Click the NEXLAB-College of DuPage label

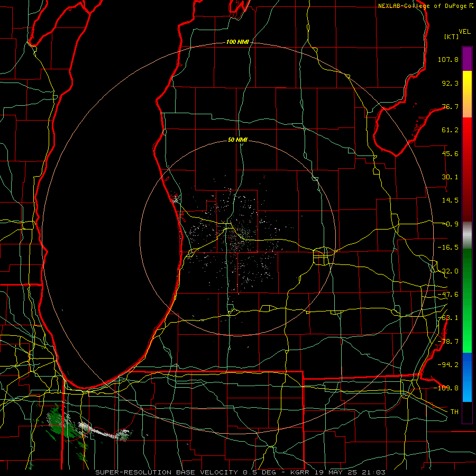coord(423,6)
